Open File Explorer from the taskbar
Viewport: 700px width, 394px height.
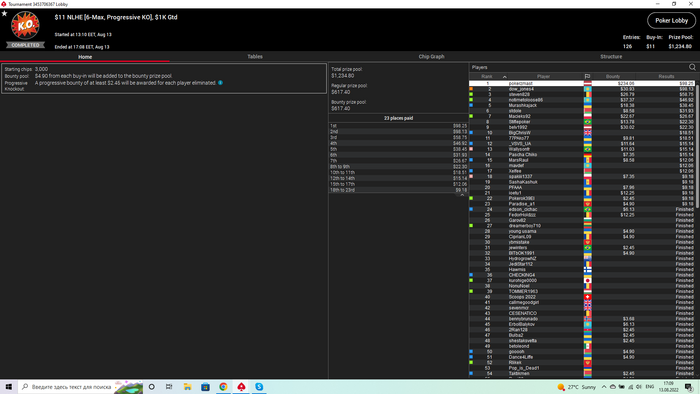[188, 387]
